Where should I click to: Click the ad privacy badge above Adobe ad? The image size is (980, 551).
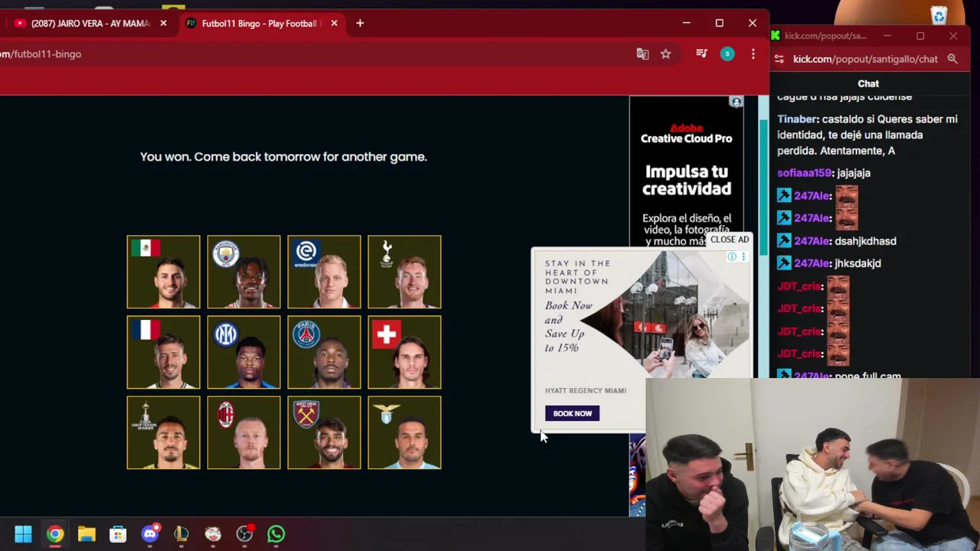[736, 102]
